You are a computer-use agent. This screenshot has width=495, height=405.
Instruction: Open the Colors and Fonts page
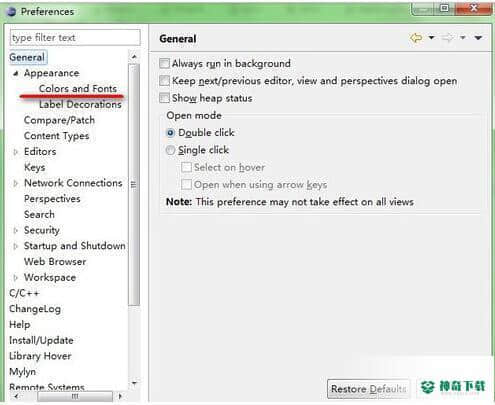pos(78,89)
